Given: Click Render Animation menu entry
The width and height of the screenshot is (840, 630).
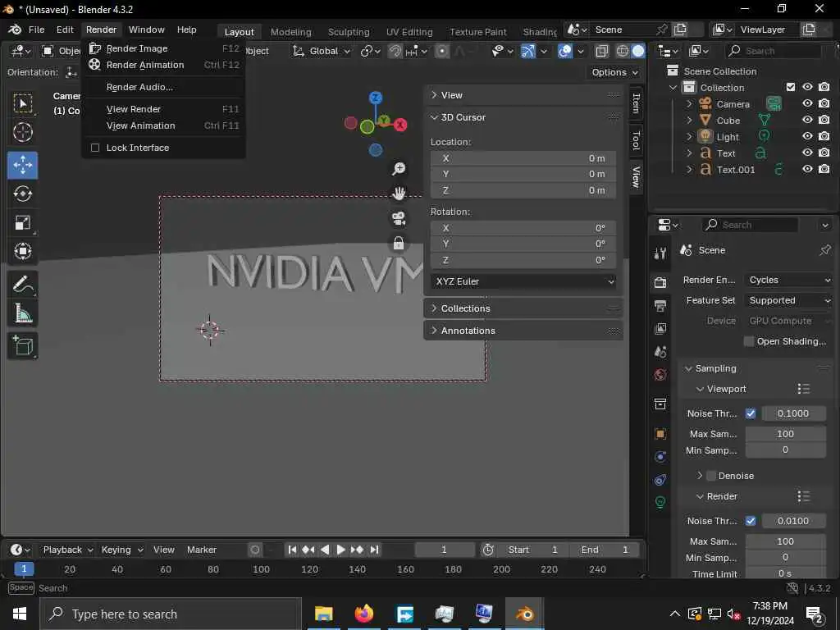Looking at the screenshot, I should pyautogui.click(x=164, y=65).
